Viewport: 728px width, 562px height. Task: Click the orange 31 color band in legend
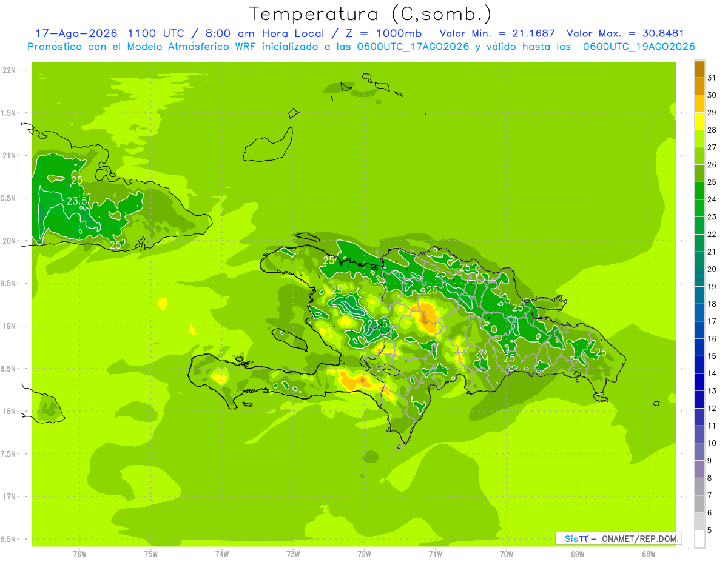tap(699, 69)
